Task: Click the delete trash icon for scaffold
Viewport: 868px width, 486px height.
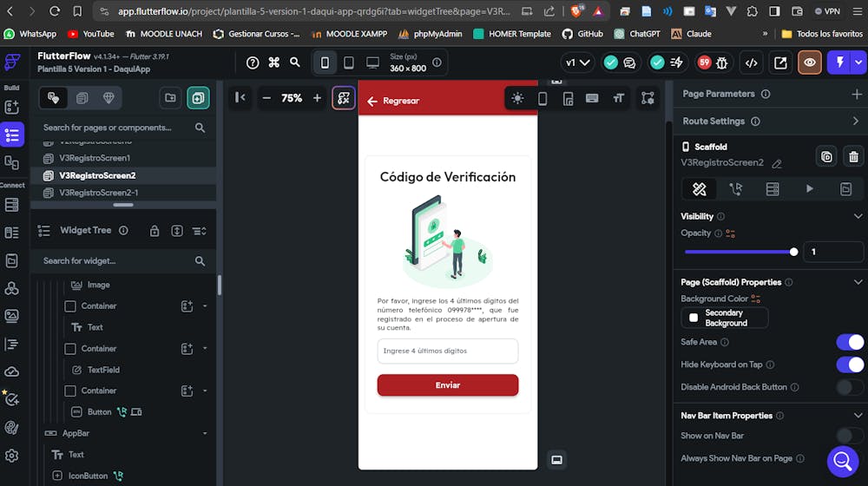Action: click(853, 156)
